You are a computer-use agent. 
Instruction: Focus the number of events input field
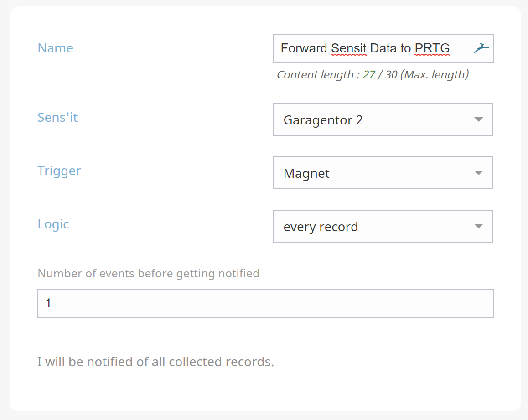tap(265, 303)
